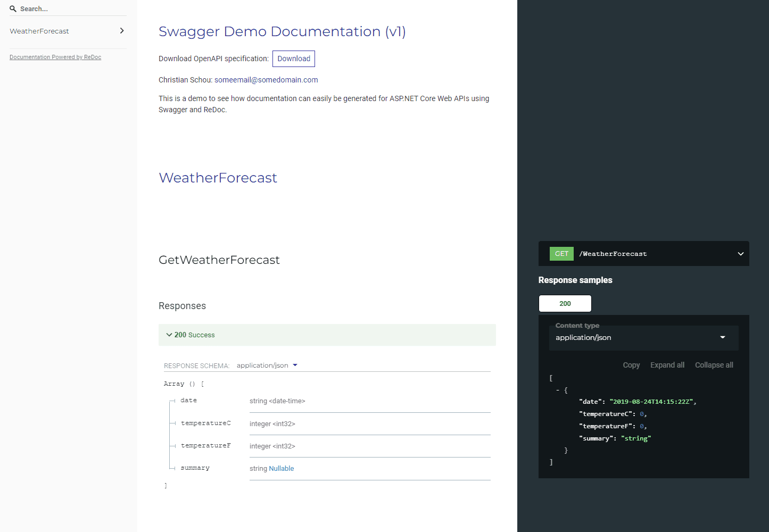Select WeatherForecast in the sidebar navigation
This screenshot has width=769, height=532.
click(39, 31)
